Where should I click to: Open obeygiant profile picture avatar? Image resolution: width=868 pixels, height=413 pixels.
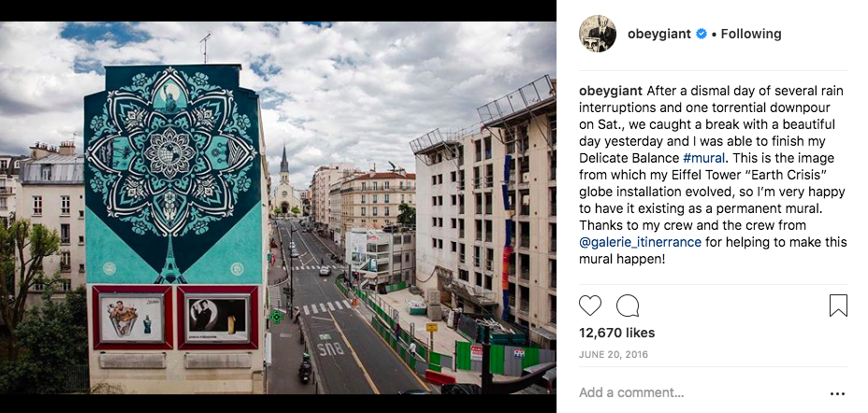pos(598,34)
